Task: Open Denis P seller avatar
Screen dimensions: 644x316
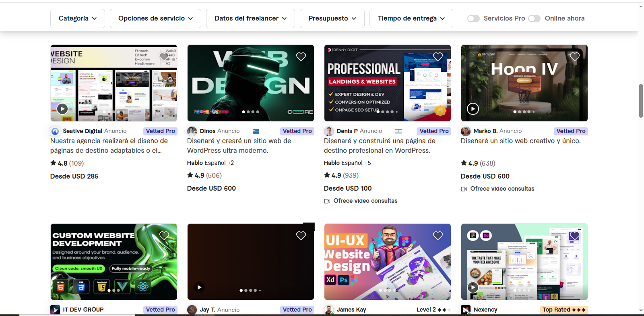Action: click(329, 131)
